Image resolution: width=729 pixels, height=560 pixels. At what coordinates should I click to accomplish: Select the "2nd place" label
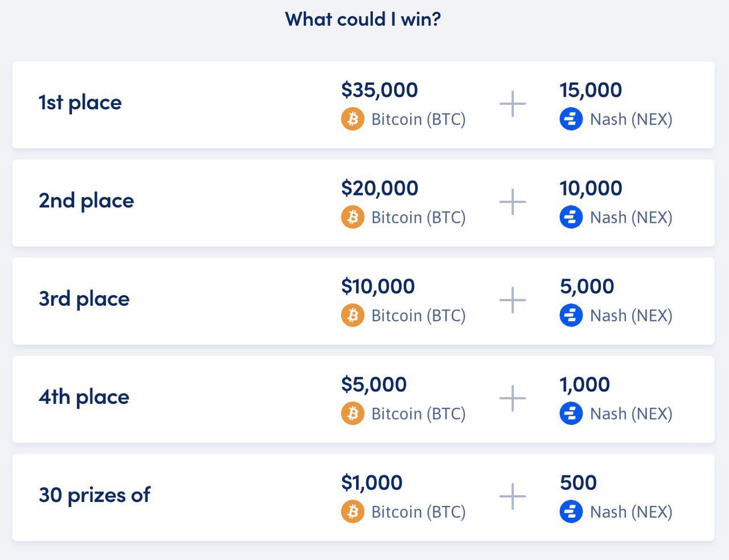86,201
